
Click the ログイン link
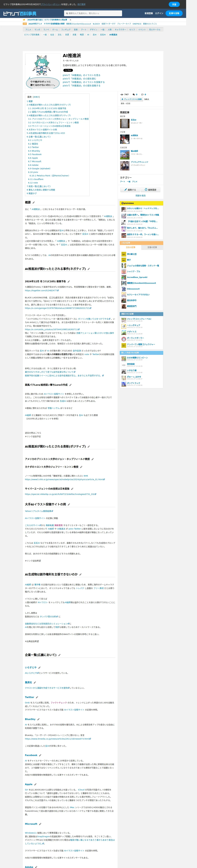[159, 13]
